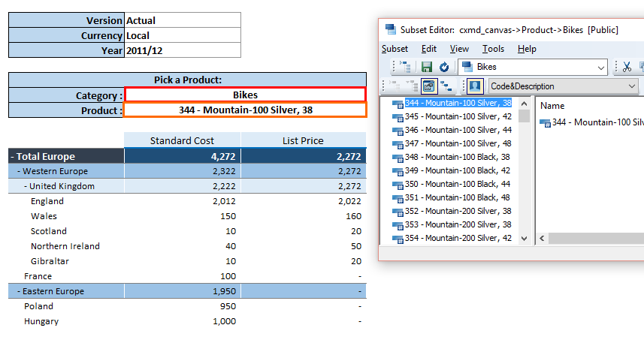Click the Category cell showing Bikes

coord(245,95)
